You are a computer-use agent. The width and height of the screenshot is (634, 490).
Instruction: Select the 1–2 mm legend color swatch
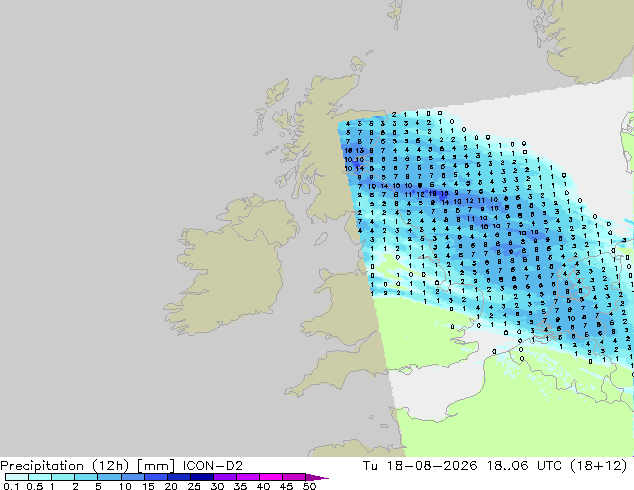coord(63,477)
